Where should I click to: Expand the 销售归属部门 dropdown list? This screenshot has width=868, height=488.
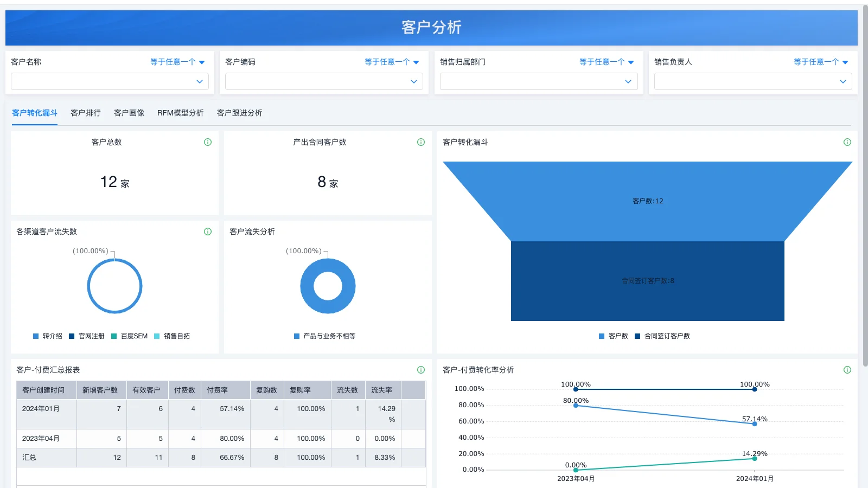(x=538, y=81)
